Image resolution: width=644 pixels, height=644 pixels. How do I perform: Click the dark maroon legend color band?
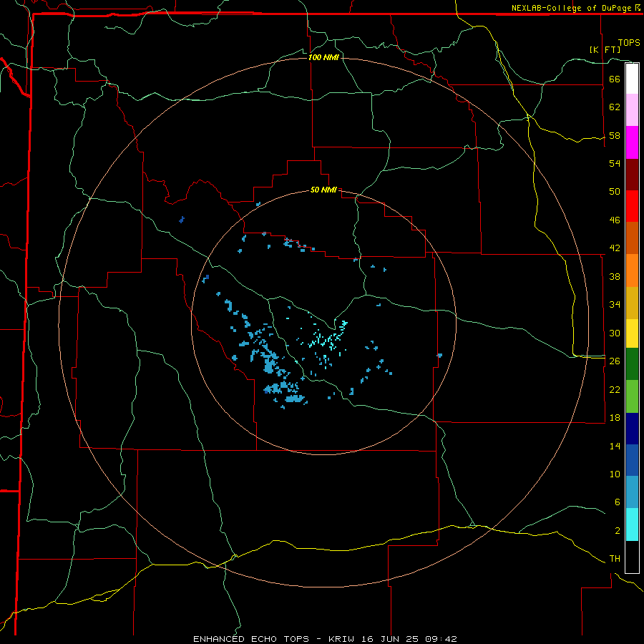click(632, 175)
